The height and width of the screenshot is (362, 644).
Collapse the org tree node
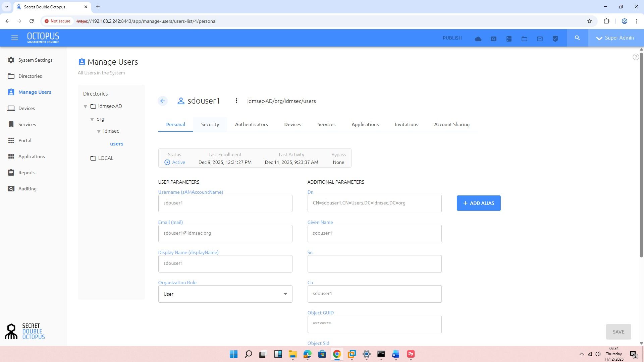coord(92,119)
